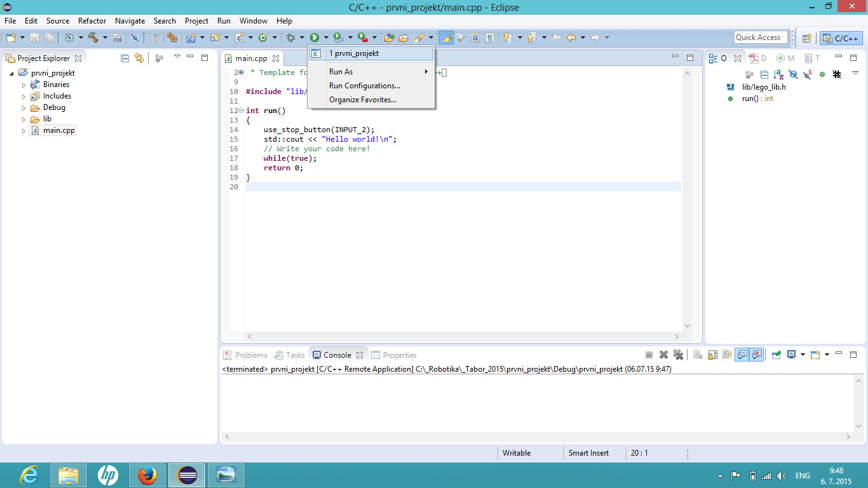Viewport: 868px width, 488px height.
Task: Click the green Run button in toolbar
Action: pos(314,38)
